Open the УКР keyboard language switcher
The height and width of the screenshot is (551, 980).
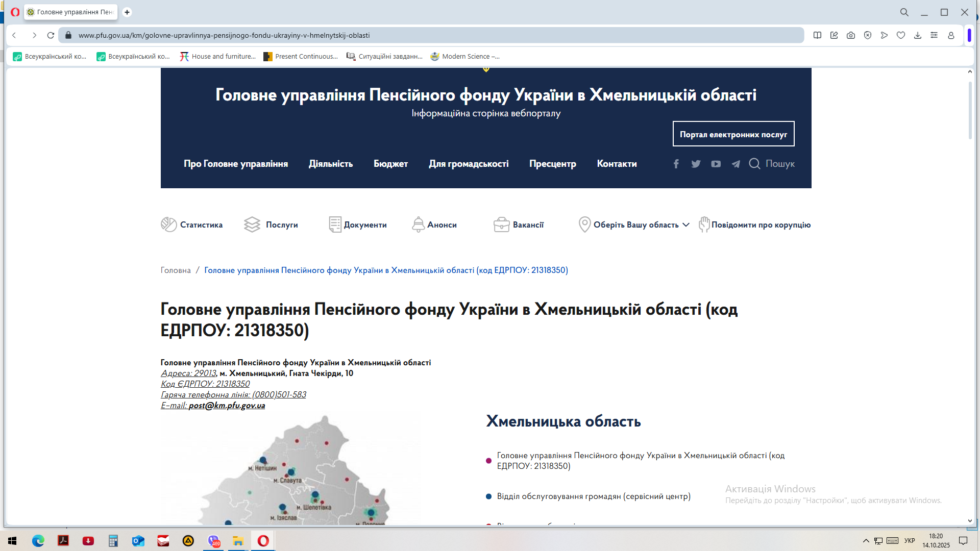coord(910,541)
